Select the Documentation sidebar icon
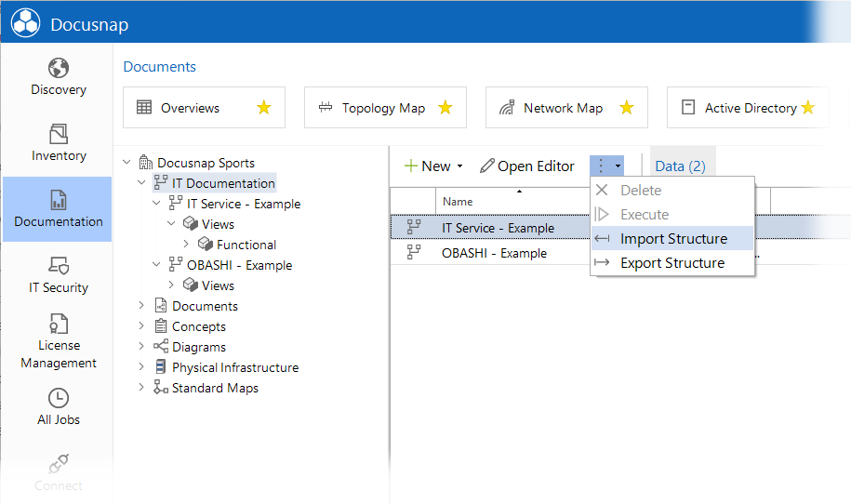851x504 pixels. click(x=58, y=200)
